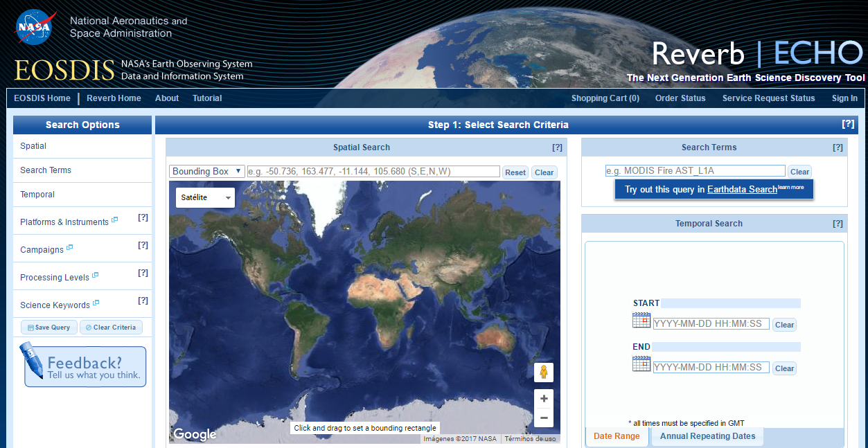868x448 pixels.
Task: Clear the START date field
Action: [x=785, y=325]
